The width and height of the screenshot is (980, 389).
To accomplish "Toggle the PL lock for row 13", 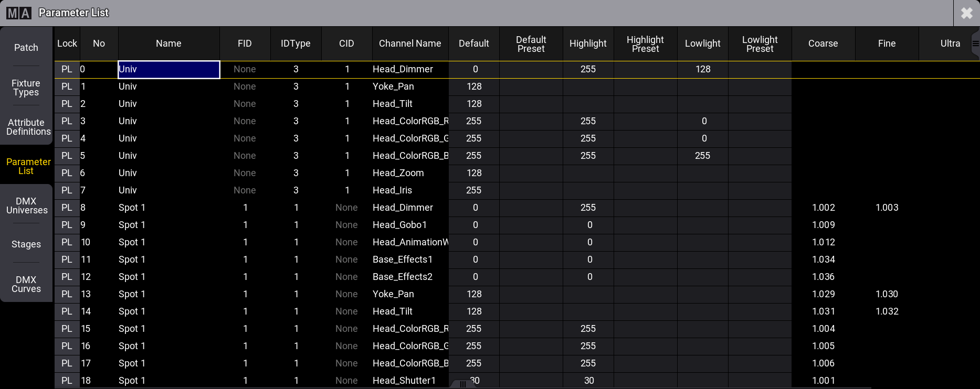I will (67, 294).
